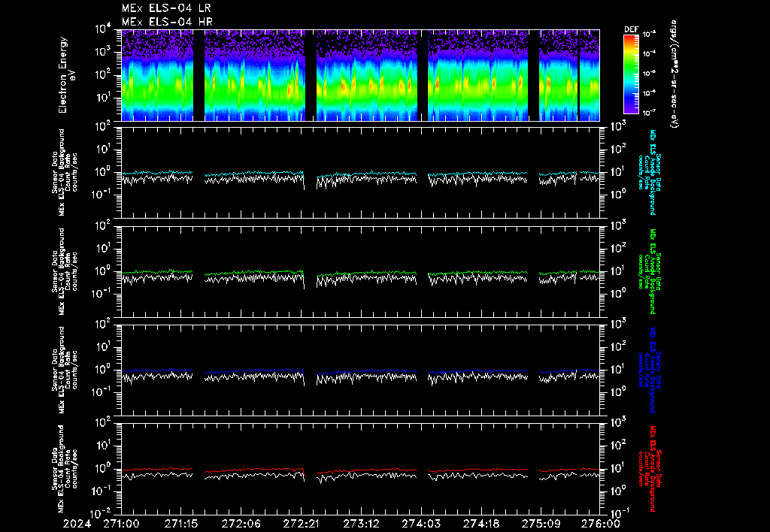Click the Electron Energy eV axis label

[x=67, y=75]
